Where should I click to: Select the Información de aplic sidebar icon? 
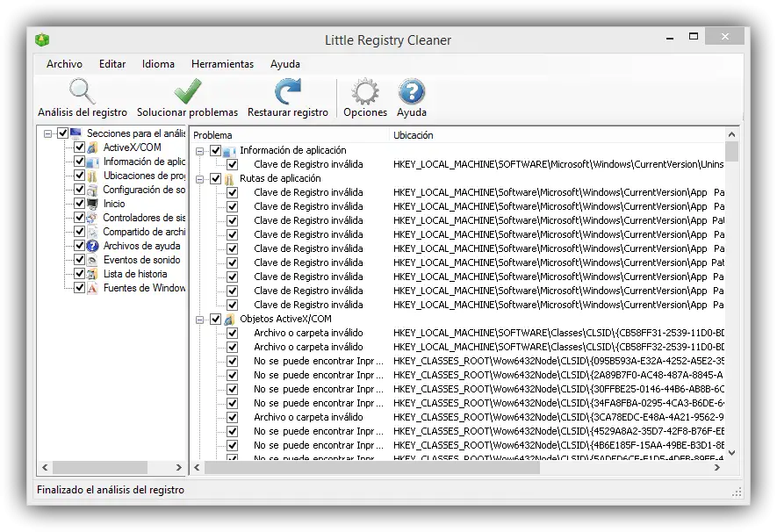[x=93, y=162]
